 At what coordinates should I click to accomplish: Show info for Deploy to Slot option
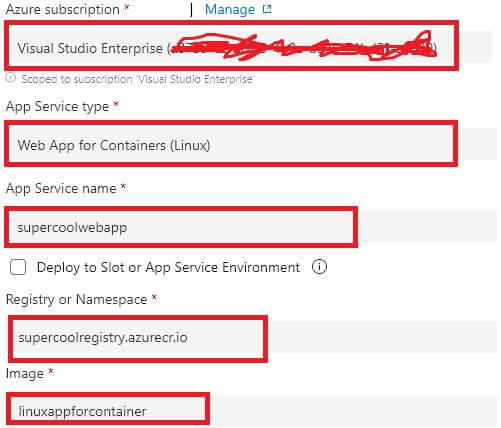(x=319, y=267)
